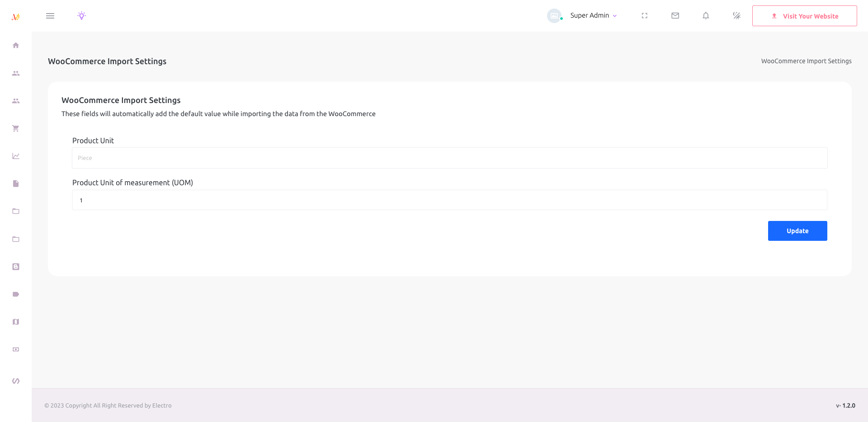
Task: View reports via the chart icon
Action: [16, 155]
